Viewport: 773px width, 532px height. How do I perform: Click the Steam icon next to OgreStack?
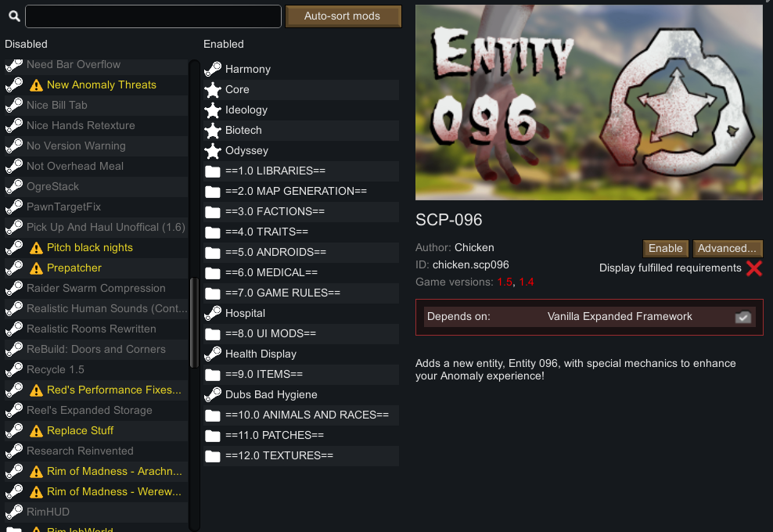click(14, 186)
